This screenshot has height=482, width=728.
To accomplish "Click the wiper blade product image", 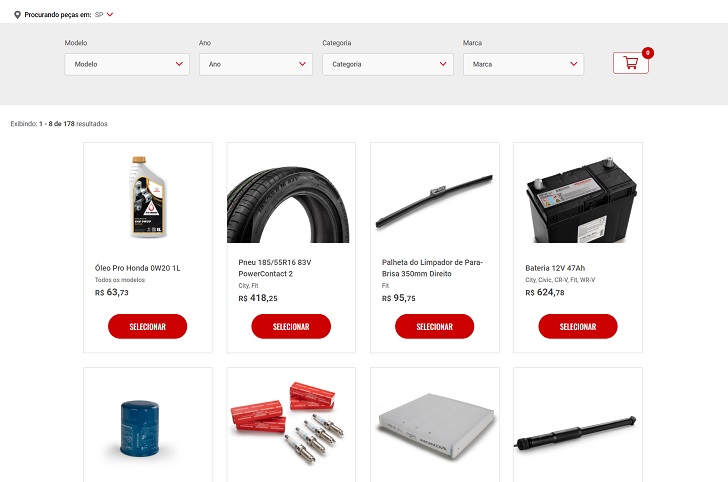I will tap(434, 201).
